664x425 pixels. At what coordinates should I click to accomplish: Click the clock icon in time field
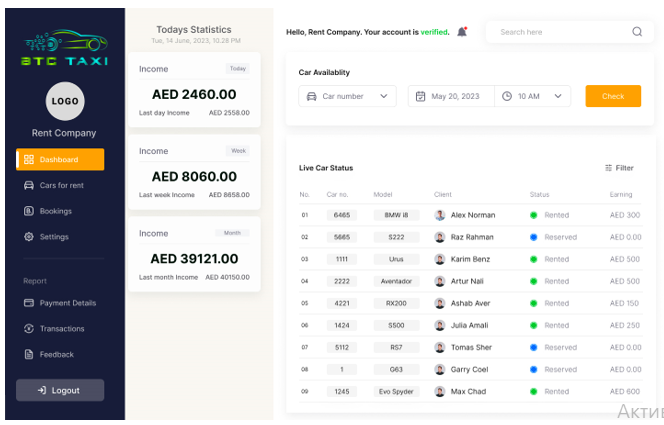point(507,96)
